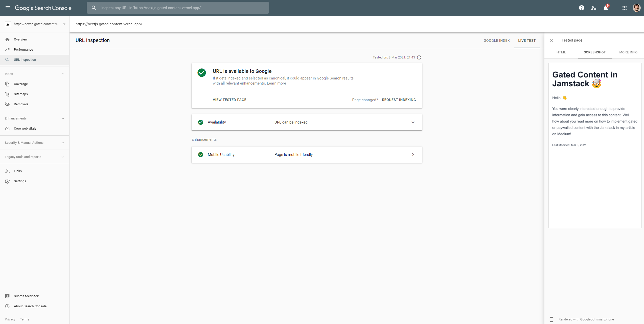Switch to the Google Index tab
Viewport: 644px width, 324px height.
click(x=496, y=40)
